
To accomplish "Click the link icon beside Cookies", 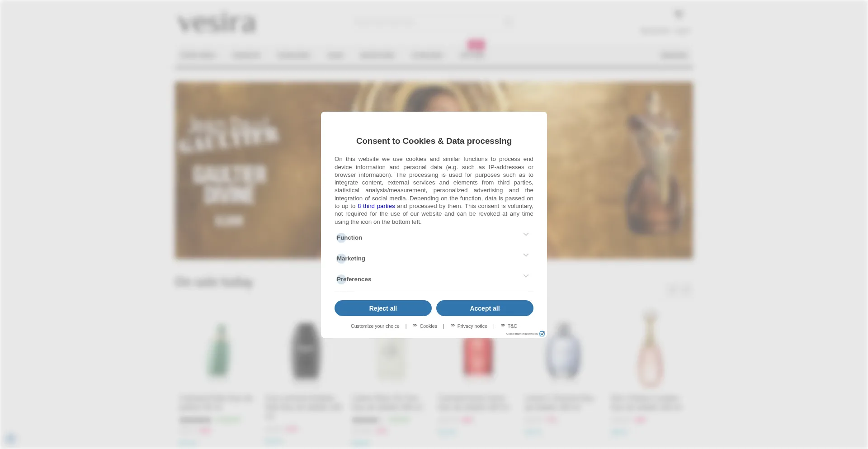I will pos(415,326).
